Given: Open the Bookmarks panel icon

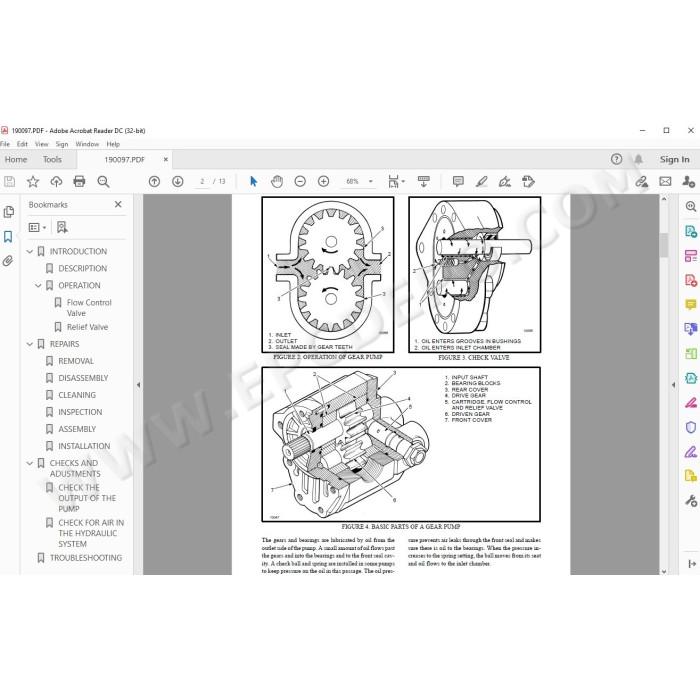Looking at the screenshot, I should pyautogui.click(x=8, y=237).
